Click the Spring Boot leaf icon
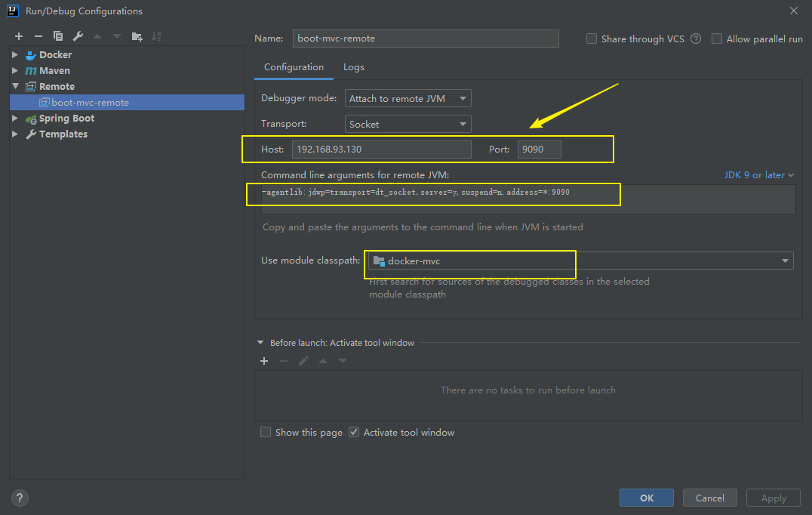 [x=31, y=119]
